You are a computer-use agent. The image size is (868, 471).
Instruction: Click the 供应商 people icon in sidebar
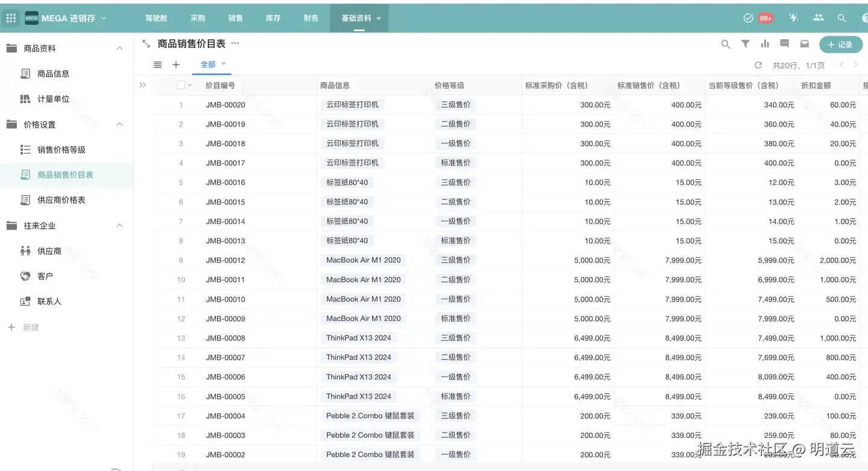pos(25,251)
